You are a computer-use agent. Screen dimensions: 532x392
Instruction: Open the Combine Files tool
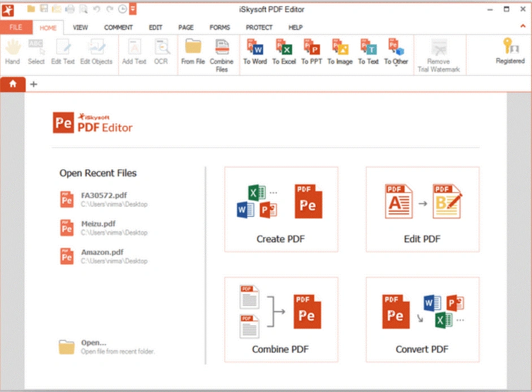[222, 55]
